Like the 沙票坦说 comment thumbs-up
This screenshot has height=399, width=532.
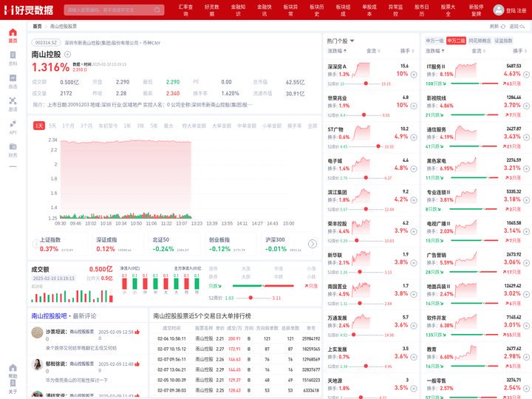(137, 332)
